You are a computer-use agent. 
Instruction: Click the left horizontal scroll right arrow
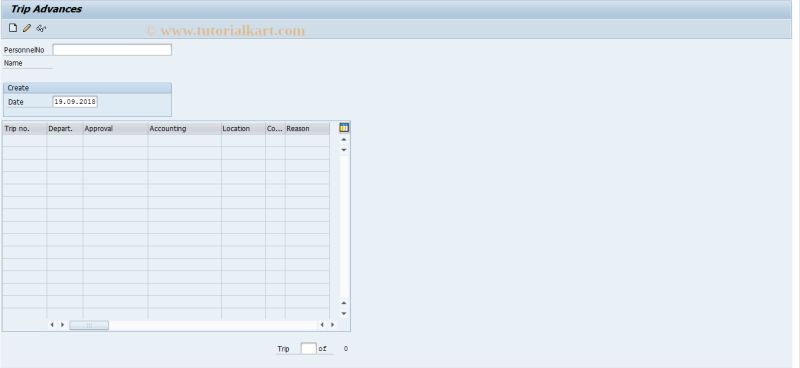[62, 325]
